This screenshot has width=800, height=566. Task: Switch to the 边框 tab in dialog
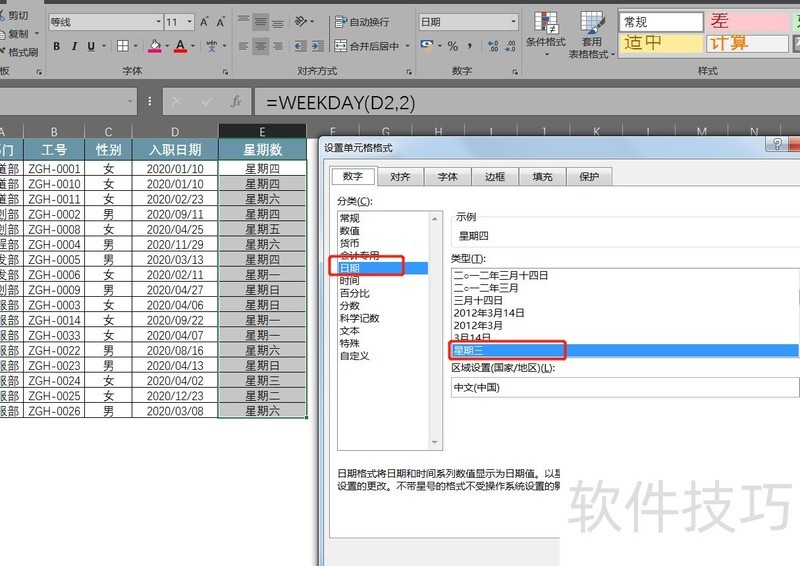[x=495, y=177]
